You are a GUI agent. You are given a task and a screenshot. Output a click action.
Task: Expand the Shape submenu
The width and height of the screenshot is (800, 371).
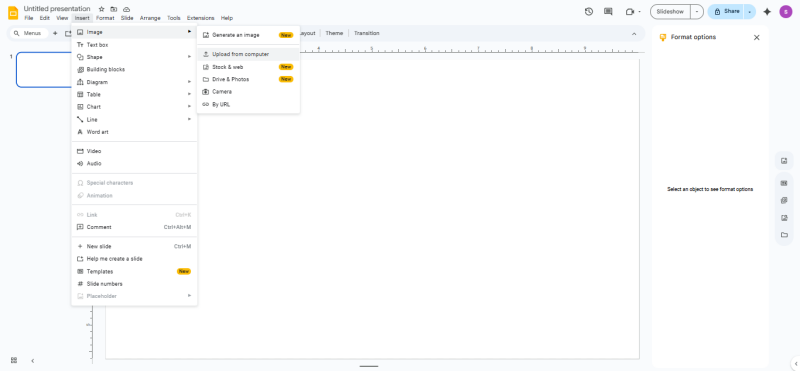134,57
